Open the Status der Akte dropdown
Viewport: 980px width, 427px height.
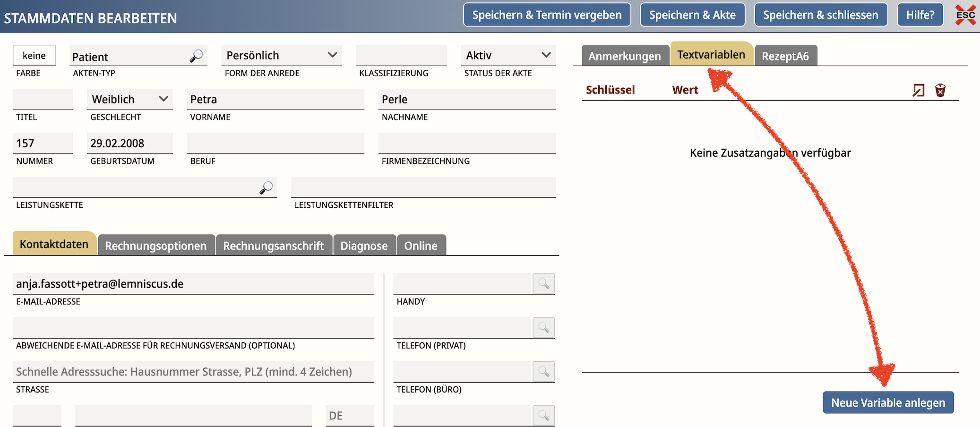[508, 55]
